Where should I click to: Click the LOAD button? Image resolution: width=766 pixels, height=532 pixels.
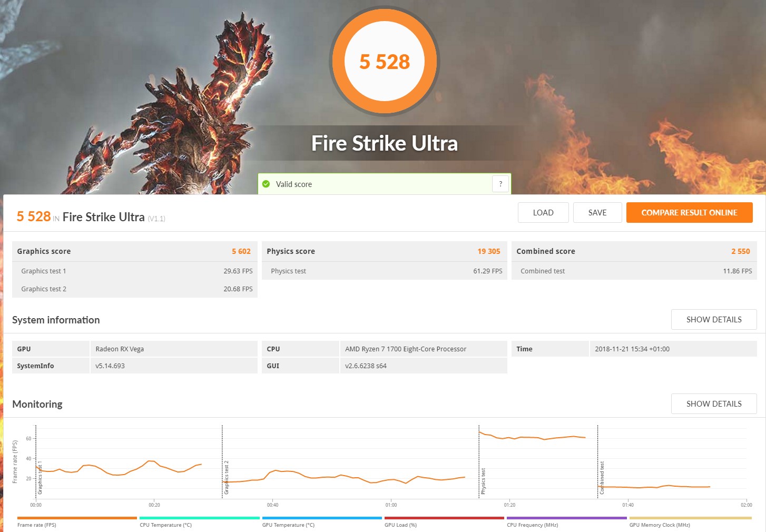tap(543, 213)
